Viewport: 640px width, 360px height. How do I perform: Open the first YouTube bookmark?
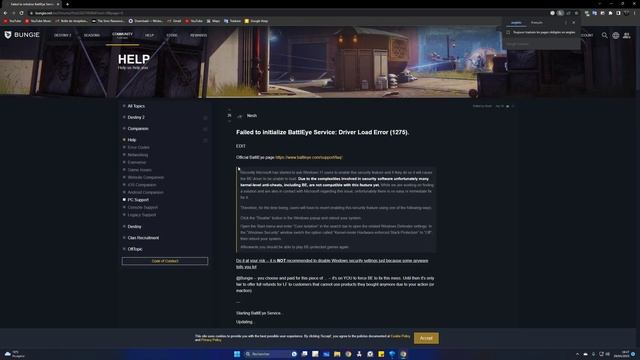(12, 21)
